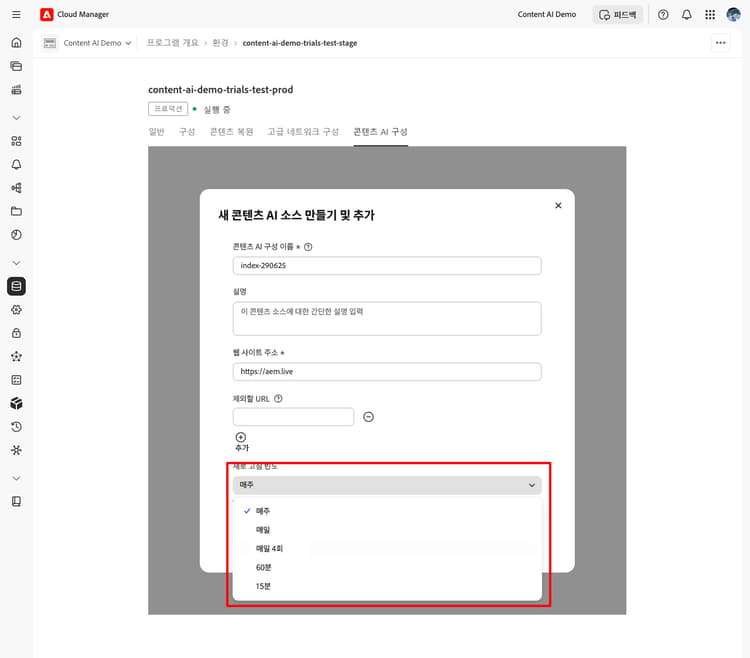Select the 매일 option
750x658 pixels.
pyautogui.click(x=387, y=530)
